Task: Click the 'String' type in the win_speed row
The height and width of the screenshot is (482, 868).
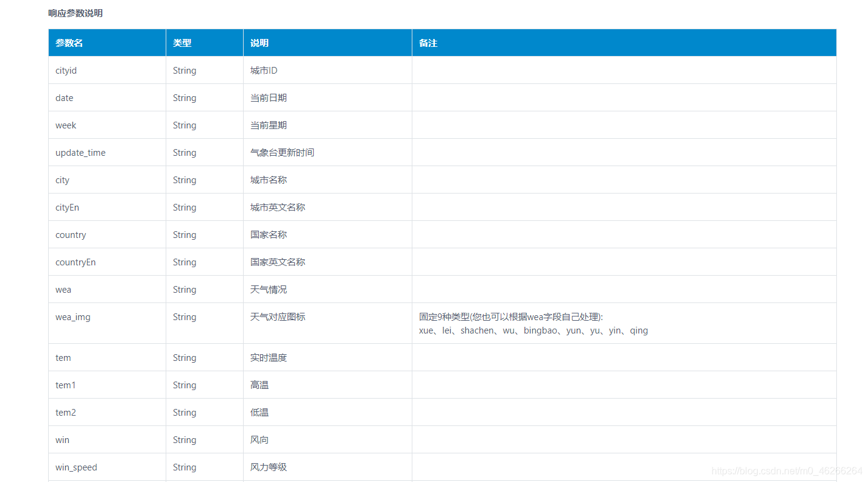Action: point(185,467)
